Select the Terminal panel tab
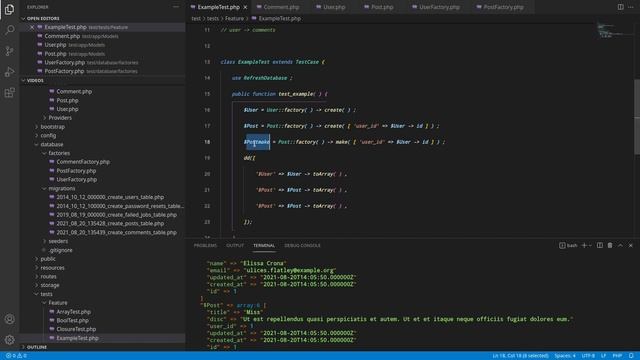Image resolution: width=640 pixels, height=360 pixels. [x=264, y=245]
